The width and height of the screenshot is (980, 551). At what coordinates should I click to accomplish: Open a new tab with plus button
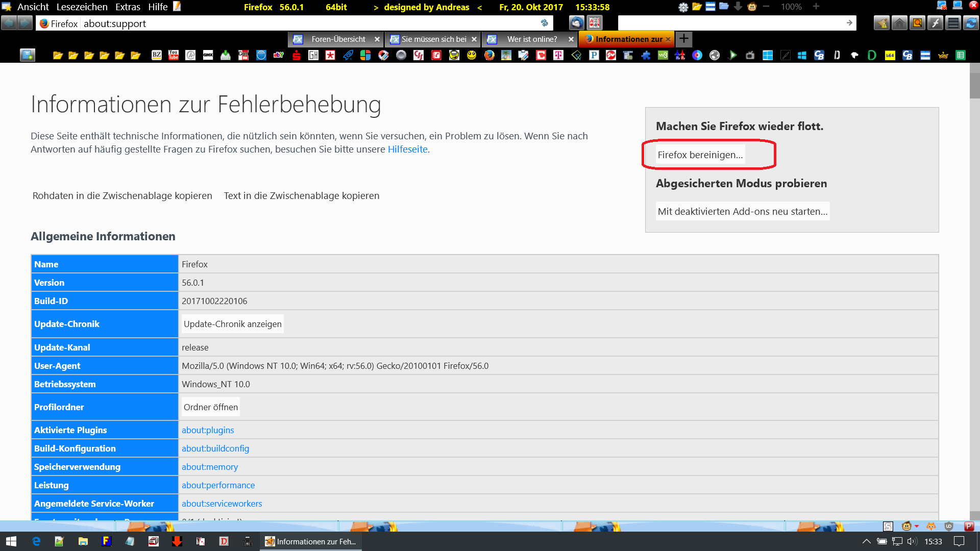click(x=684, y=39)
